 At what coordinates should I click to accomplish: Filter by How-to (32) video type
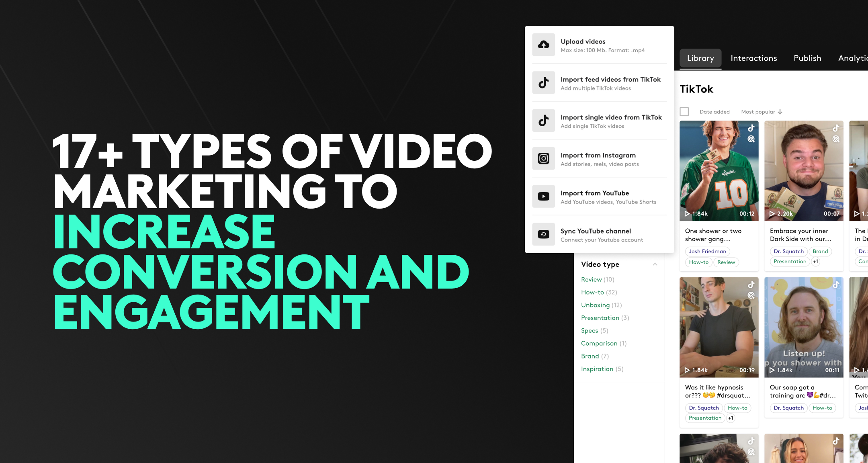pyautogui.click(x=599, y=292)
